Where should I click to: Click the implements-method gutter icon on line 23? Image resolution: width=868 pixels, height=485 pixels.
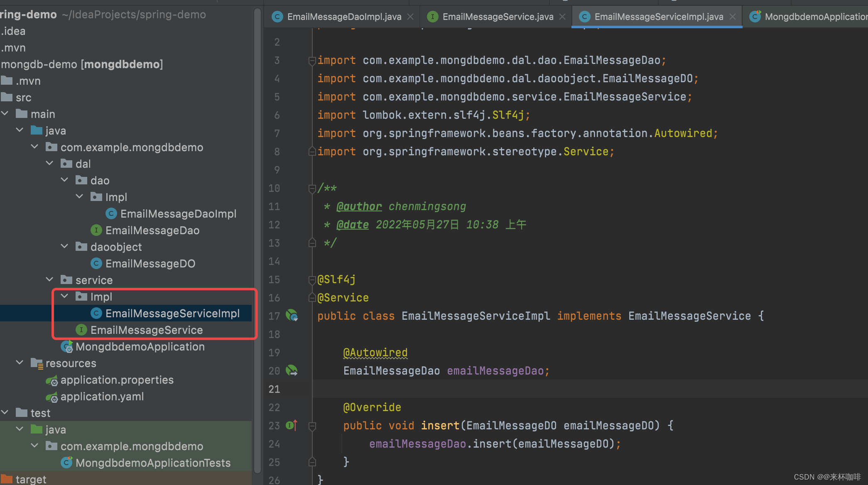point(292,425)
